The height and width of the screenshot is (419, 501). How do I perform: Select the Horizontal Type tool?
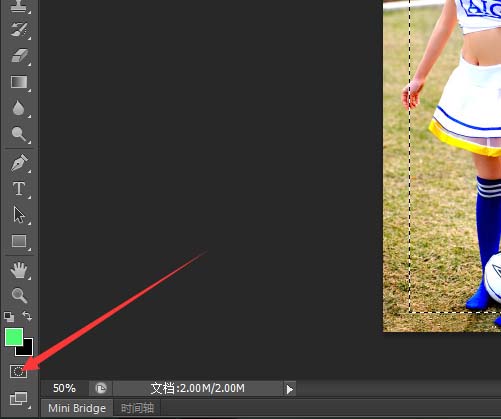[19, 189]
